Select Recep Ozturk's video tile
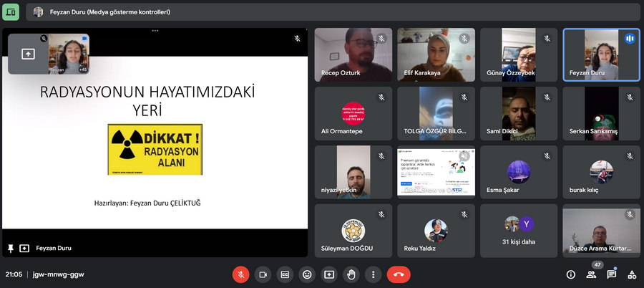 click(353, 54)
